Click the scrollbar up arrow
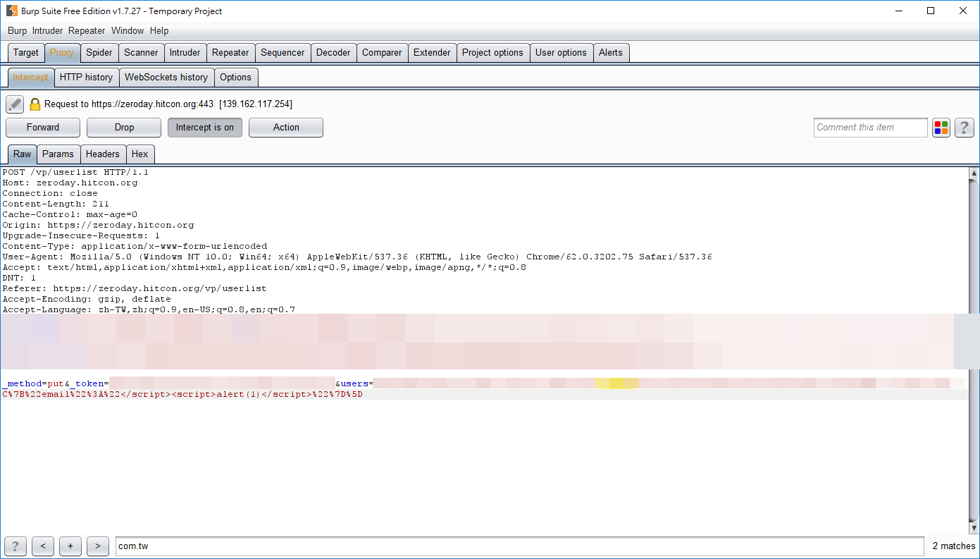 (x=974, y=173)
